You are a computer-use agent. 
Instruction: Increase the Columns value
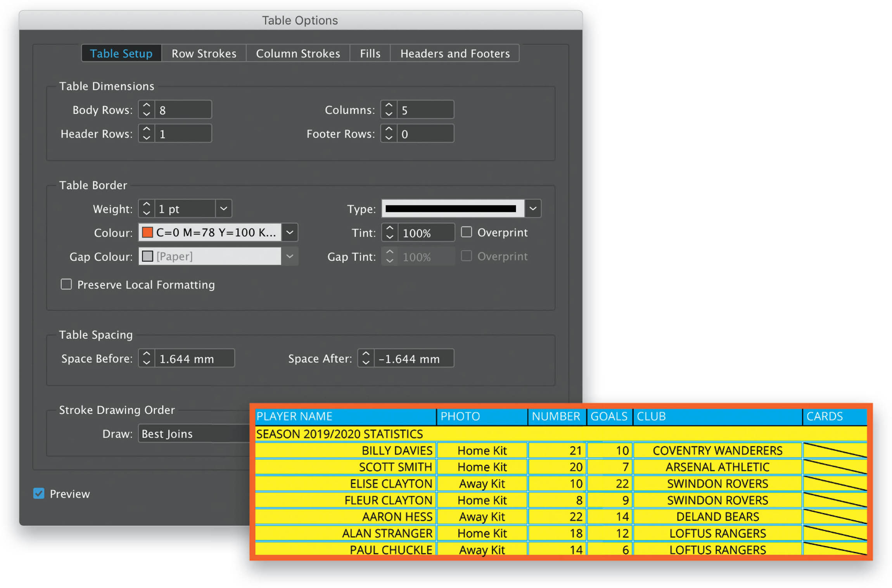tap(389, 105)
